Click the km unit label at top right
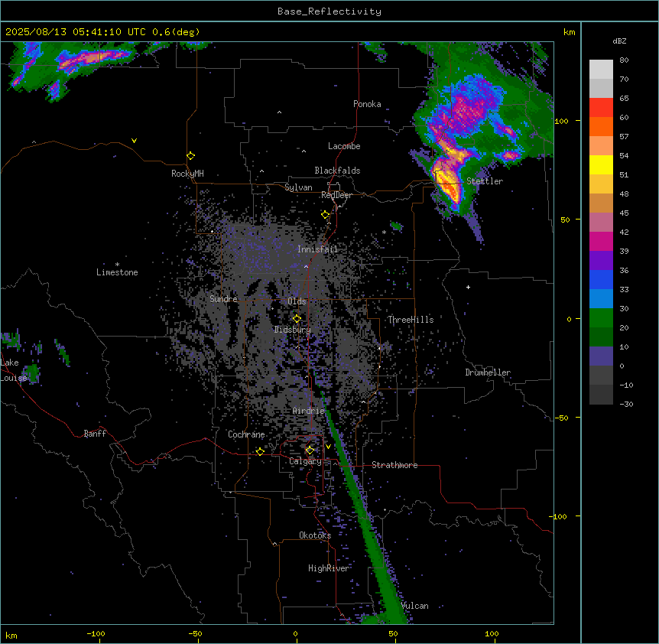Screen dimensions: 659x644 pyautogui.click(x=570, y=32)
